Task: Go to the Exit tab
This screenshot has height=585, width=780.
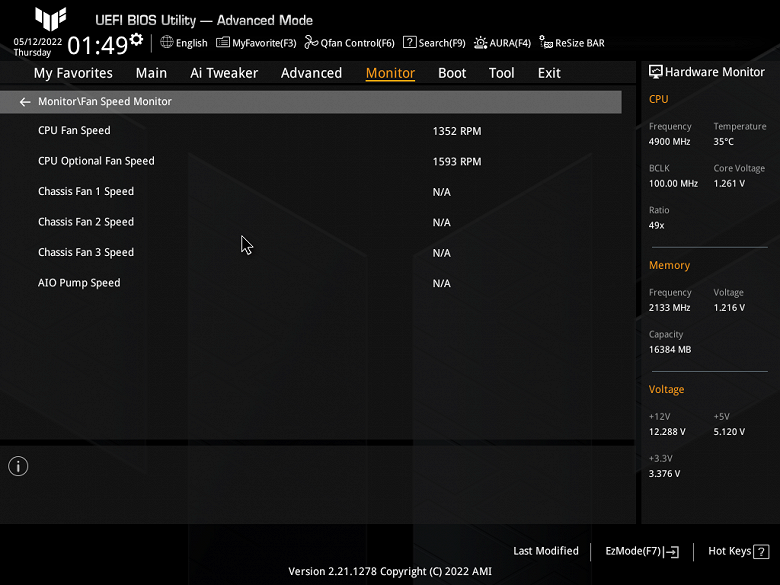Action: [549, 73]
